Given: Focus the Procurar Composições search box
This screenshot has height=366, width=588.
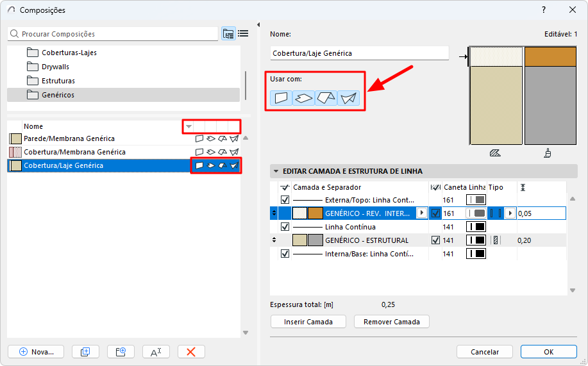Looking at the screenshot, I should pyautogui.click(x=112, y=34).
